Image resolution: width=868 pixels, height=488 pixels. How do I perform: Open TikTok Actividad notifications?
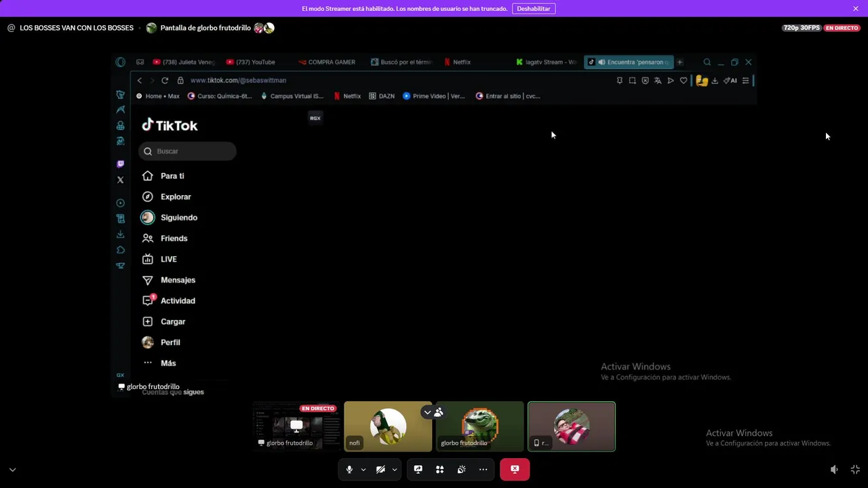(169, 301)
